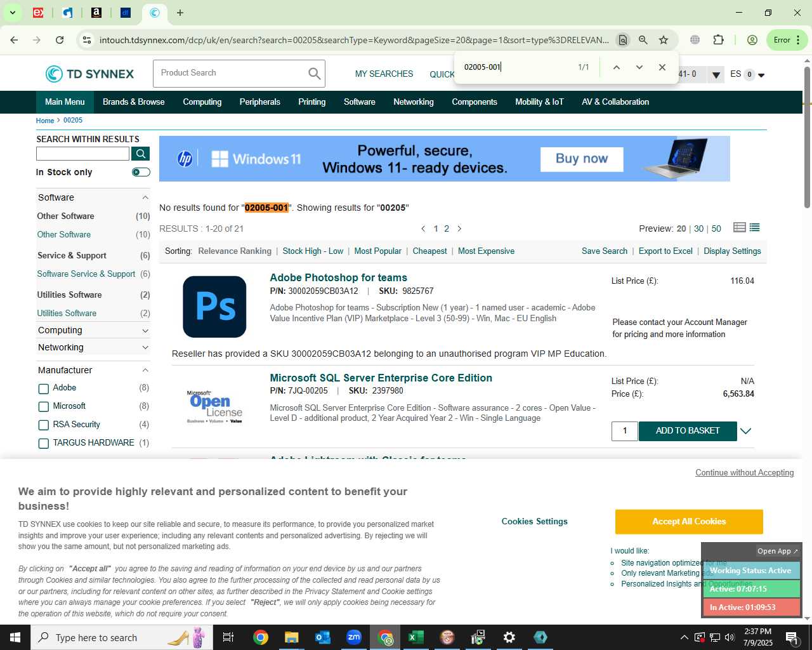Open the Brands & Browse menu

coord(133,102)
